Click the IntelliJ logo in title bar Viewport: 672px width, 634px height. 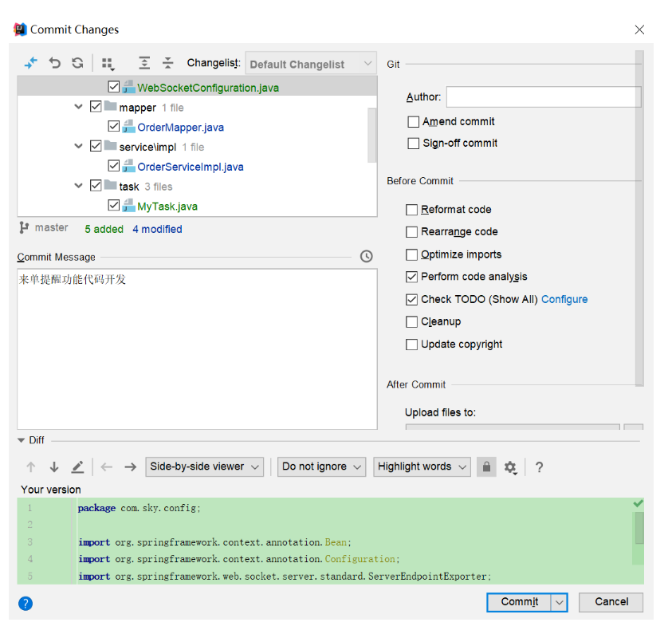(x=20, y=30)
